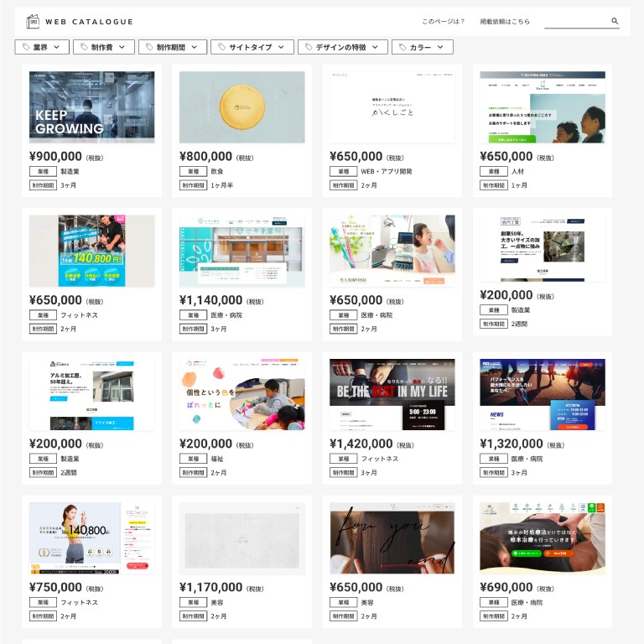Open the fitness woman 140,800 thumbnail
Viewport: 644px width, 644px height.
coord(91,538)
